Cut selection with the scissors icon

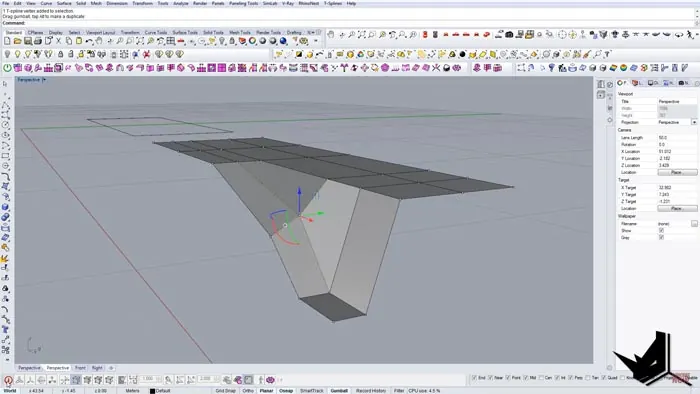[58, 41]
